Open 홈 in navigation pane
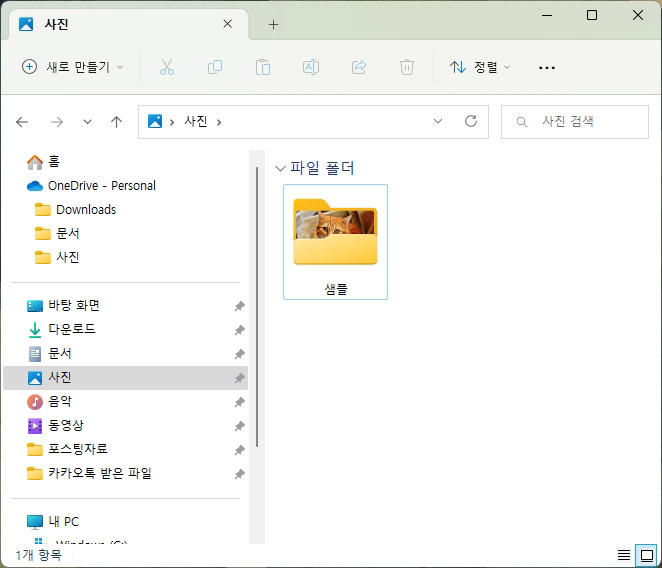 tap(43, 162)
